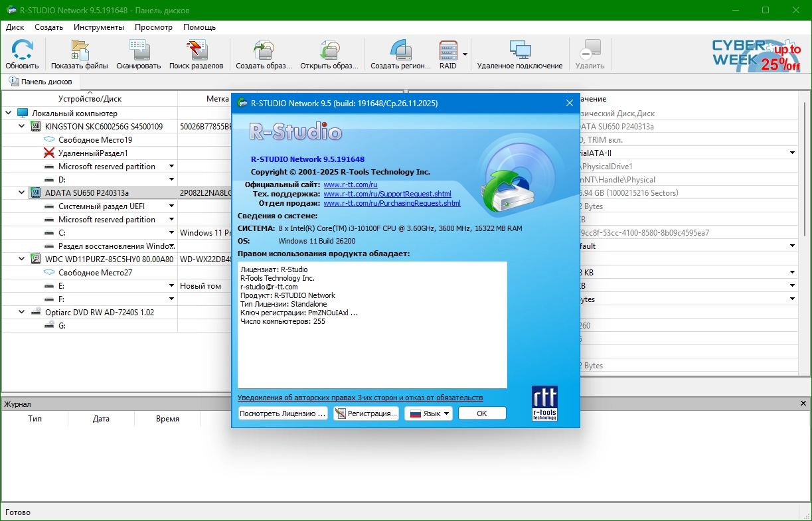The height and width of the screenshot is (521, 812).
Task: Open the Просмотр menu
Action: click(x=153, y=27)
